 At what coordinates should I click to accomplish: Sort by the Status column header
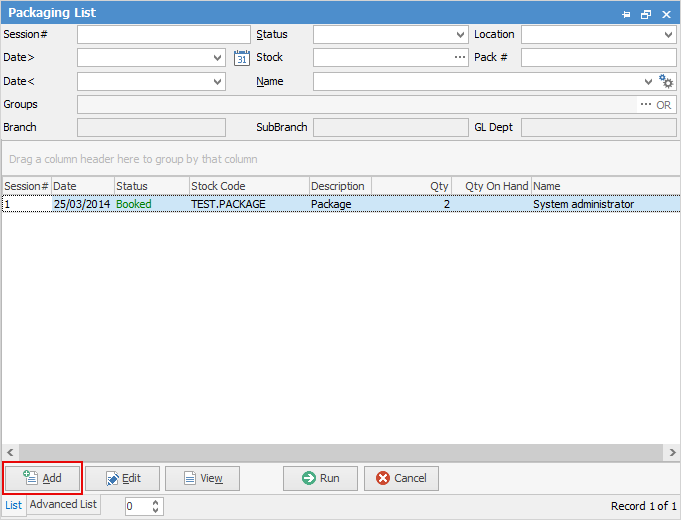pos(152,186)
